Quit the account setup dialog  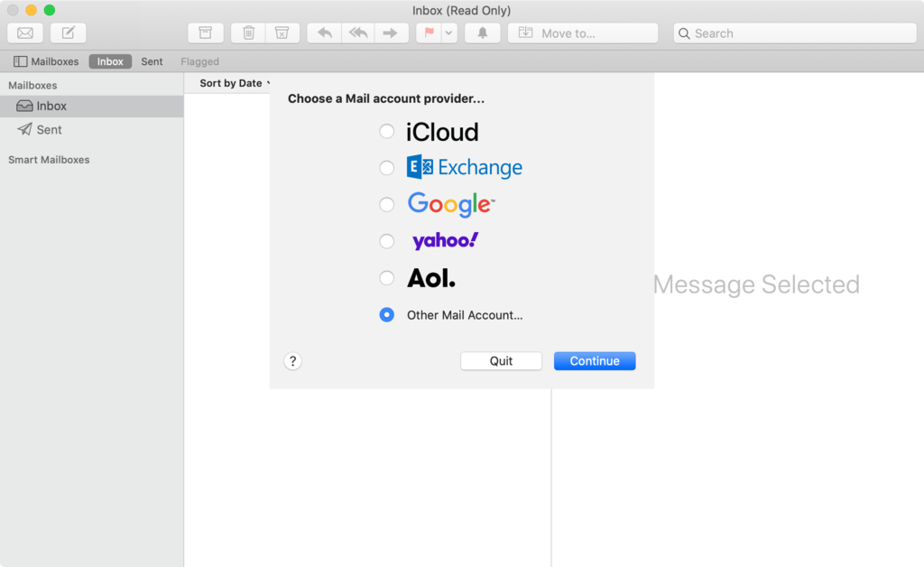(x=501, y=360)
